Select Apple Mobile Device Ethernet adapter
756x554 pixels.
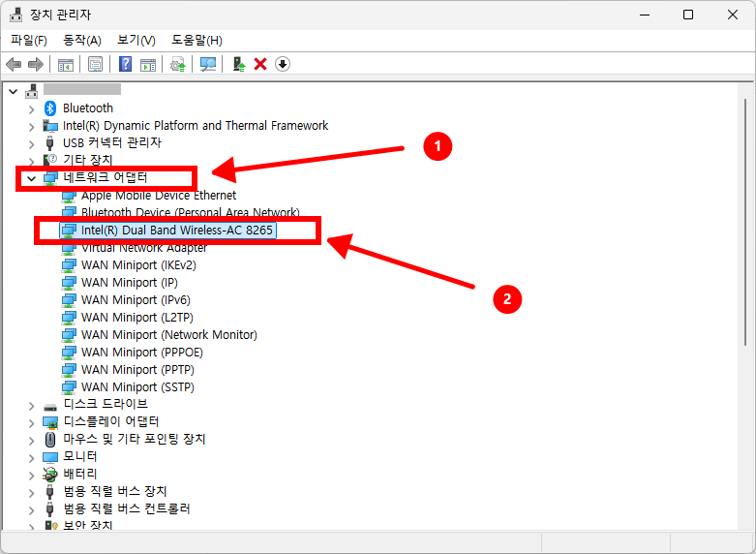[158, 196]
